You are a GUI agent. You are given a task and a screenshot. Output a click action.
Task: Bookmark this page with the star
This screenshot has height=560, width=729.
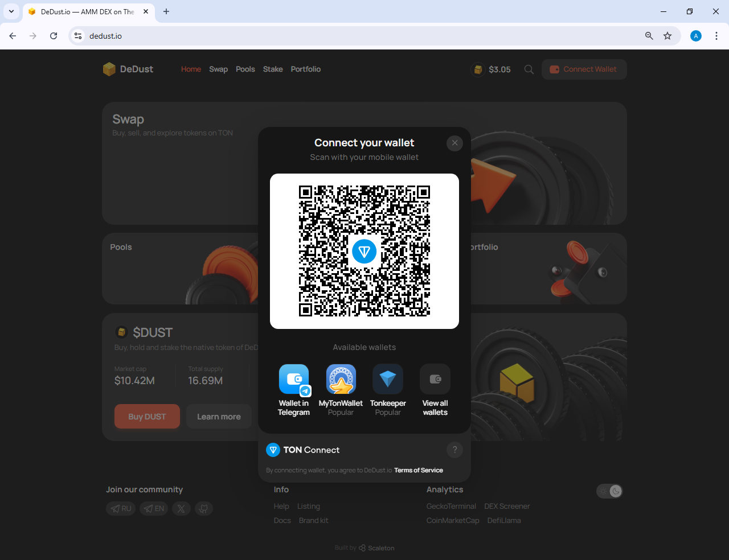pyautogui.click(x=667, y=36)
